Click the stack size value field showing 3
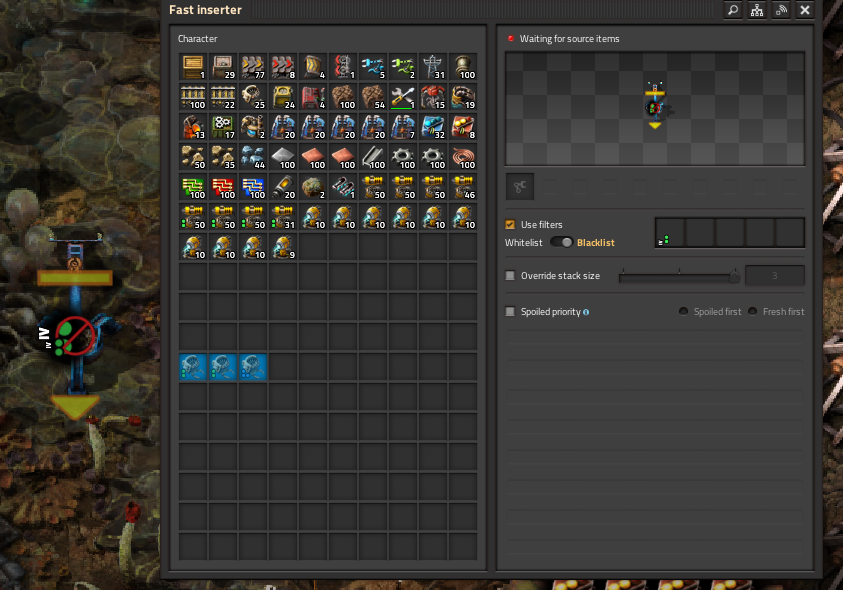The width and height of the screenshot is (843, 590). (x=775, y=276)
